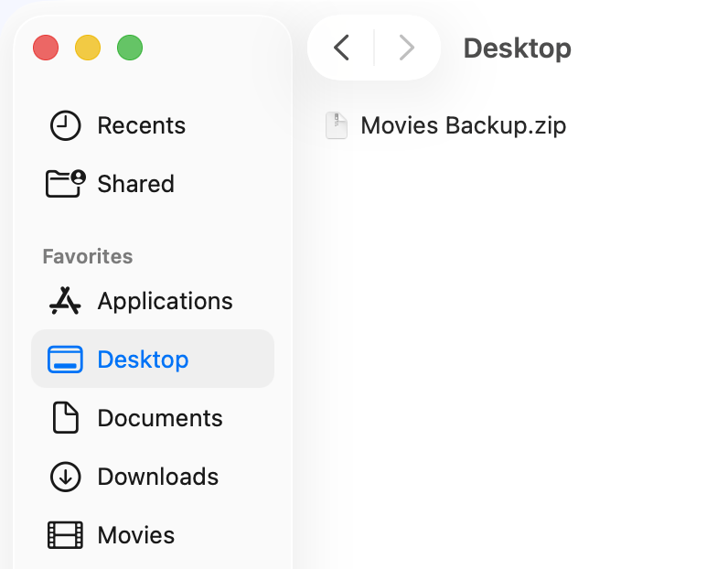Select the Movies Backup.zip file name
The width and height of the screenshot is (728, 569).
coord(463,125)
